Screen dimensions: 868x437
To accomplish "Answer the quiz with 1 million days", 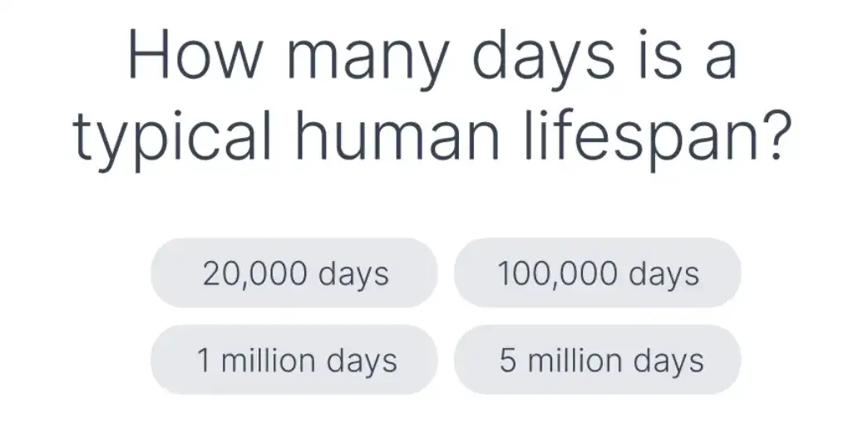I will (x=294, y=361).
